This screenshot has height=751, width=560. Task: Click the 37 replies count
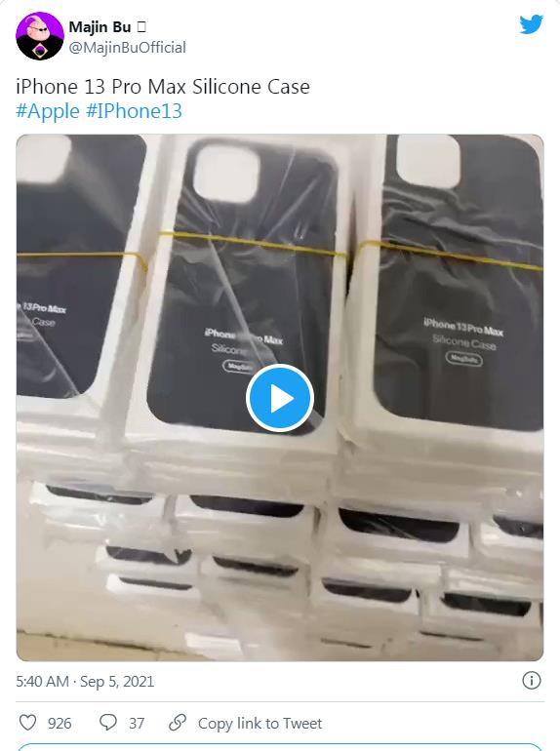pos(137,724)
